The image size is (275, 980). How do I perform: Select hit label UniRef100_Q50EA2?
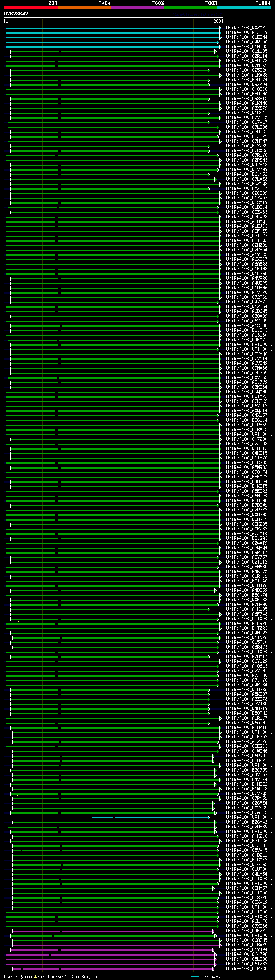click(247, 865)
